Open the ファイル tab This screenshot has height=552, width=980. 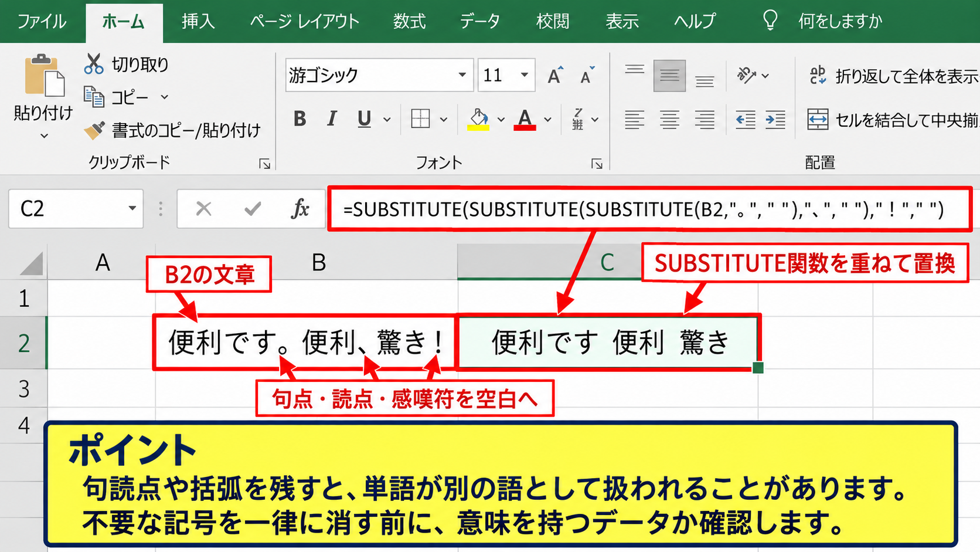(x=42, y=22)
